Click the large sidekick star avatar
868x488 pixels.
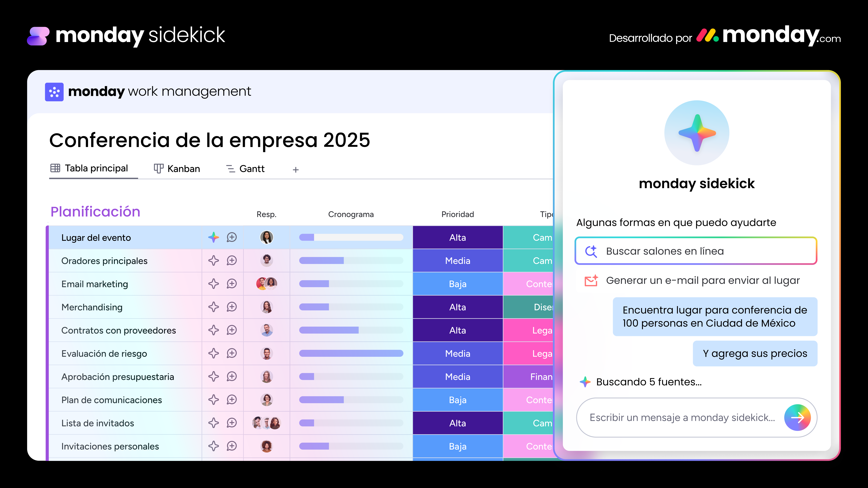click(697, 133)
